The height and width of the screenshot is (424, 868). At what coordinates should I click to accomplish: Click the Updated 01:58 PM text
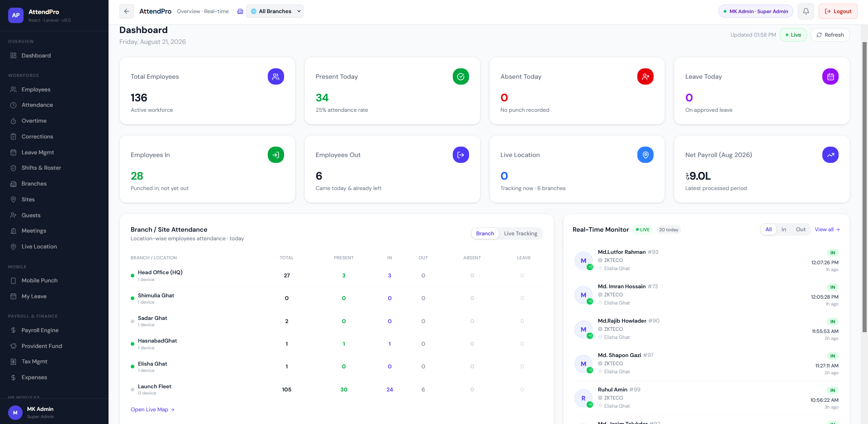tap(753, 35)
